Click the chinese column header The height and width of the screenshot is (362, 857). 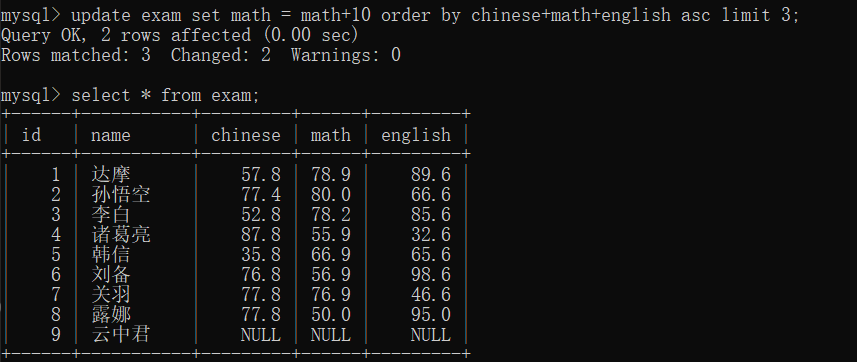coord(245,135)
